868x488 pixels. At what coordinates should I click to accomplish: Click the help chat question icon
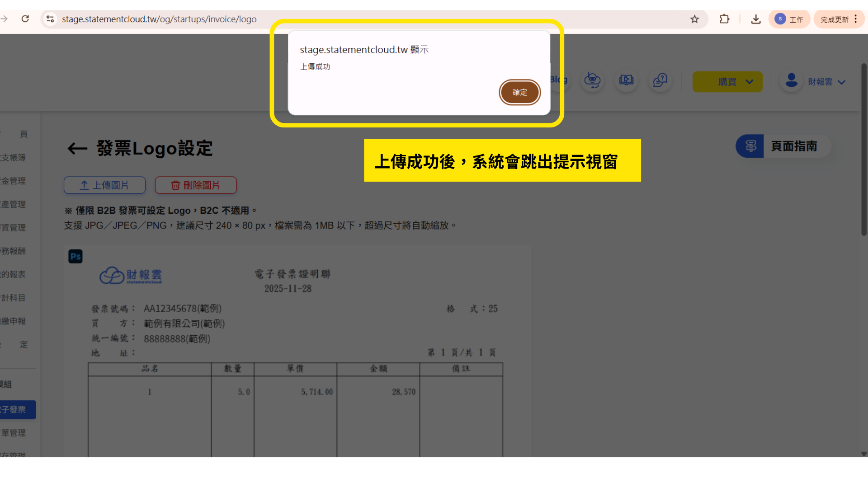click(660, 81)
